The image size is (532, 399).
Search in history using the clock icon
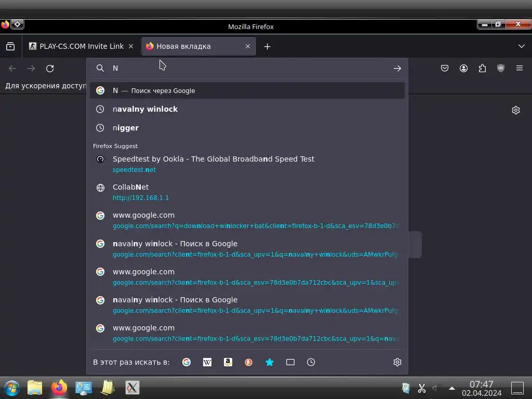311,362
